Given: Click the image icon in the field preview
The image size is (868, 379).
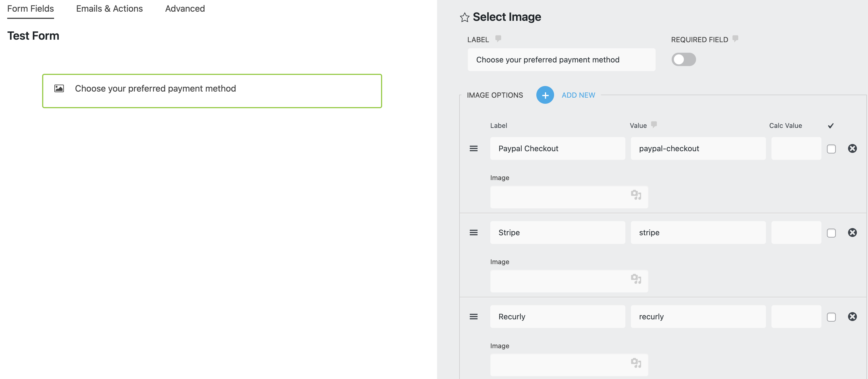Looking at the screenshot, I should 59,88.
